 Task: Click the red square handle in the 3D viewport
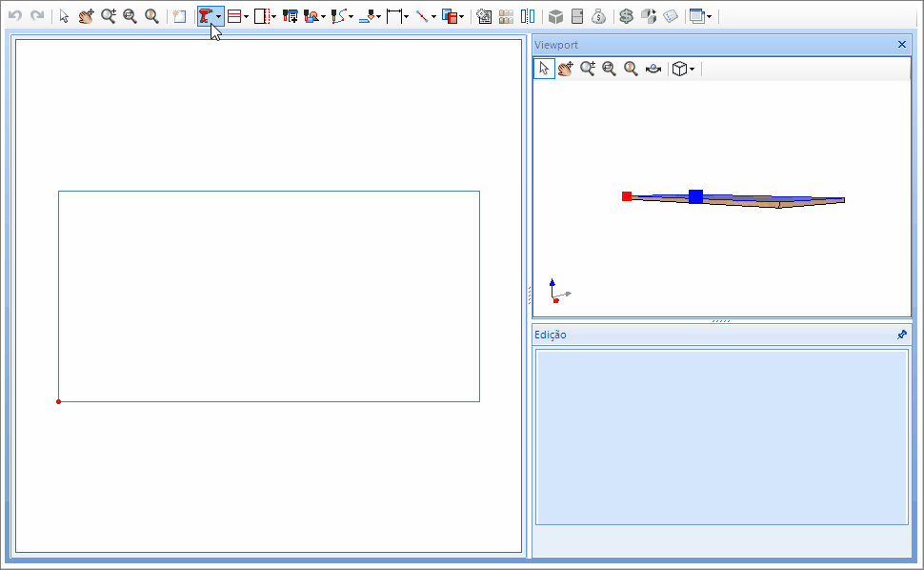(x=628, y=196)
